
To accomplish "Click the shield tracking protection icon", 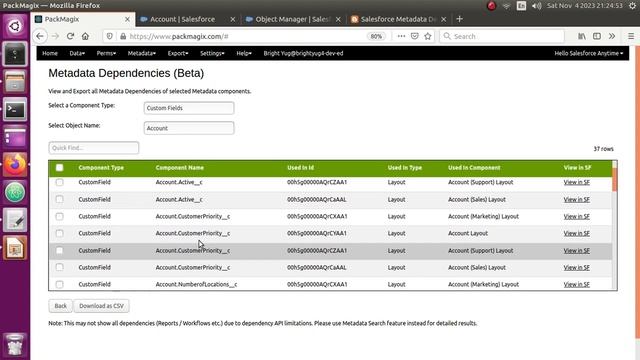I will click(x=109, y=36).
